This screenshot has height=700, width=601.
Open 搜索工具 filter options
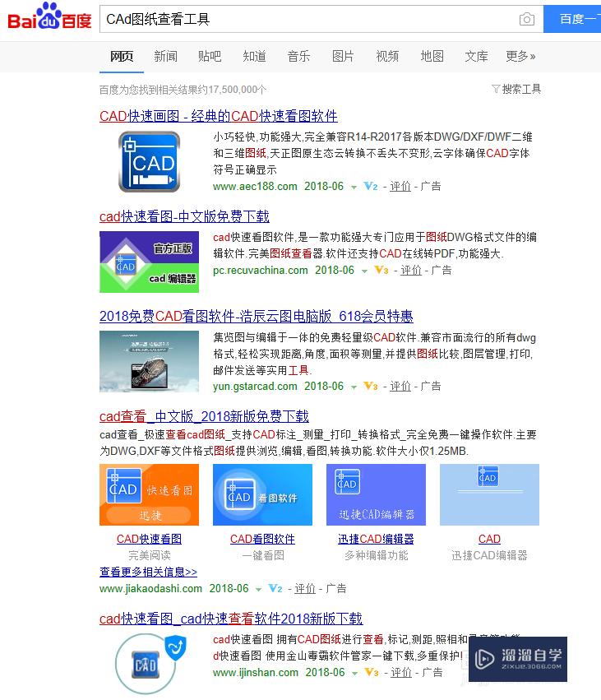[516, 90]
